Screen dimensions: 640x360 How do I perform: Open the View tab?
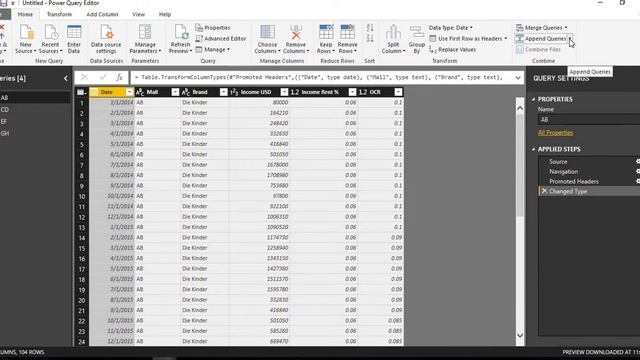tap(138, 14)
